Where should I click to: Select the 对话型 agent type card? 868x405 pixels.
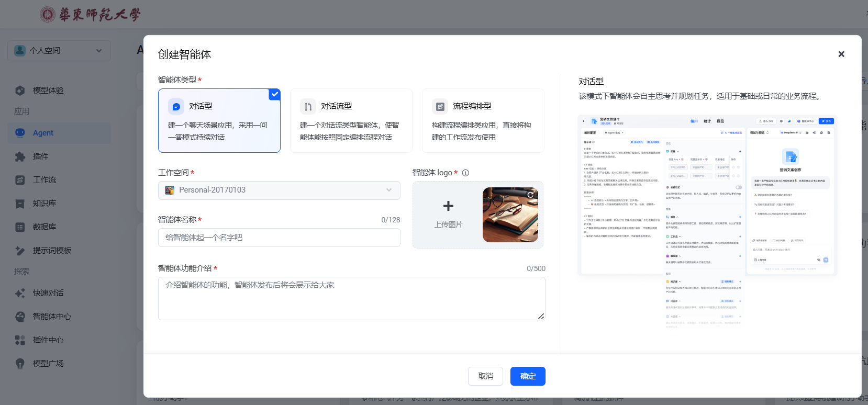[219, 121]
